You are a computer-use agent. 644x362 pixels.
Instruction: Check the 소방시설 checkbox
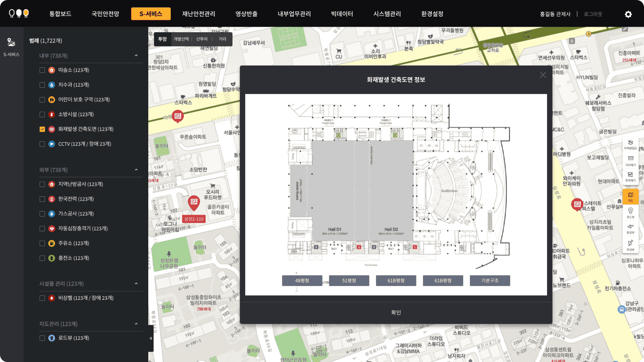pyautogui.click(x=42, y=114)
